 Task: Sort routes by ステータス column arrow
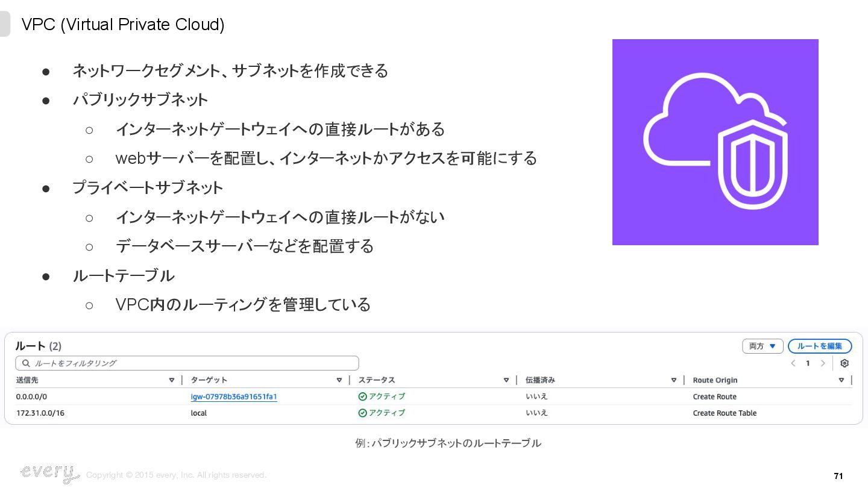point(506,380)
